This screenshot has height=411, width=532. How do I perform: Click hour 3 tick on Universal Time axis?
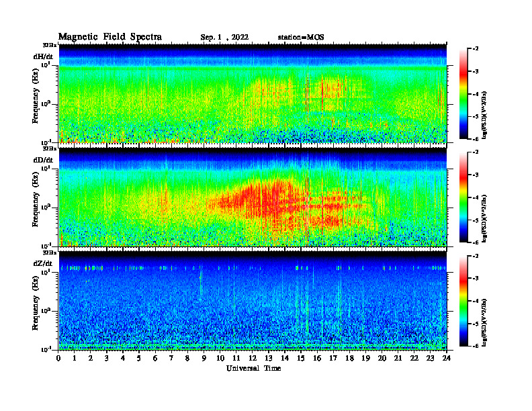tap(107, 359)
